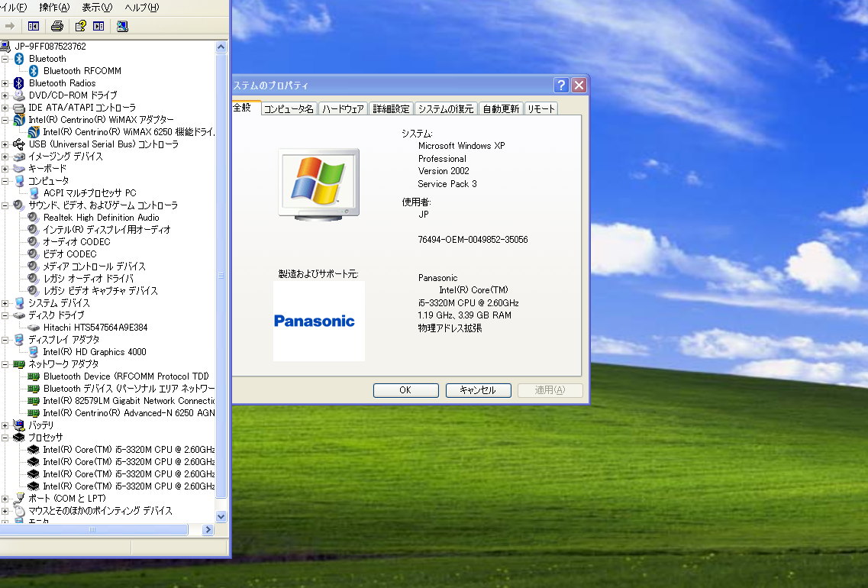Click the マウス pointing devices category icon
This screenshot has height=588, width=868.
19,510
